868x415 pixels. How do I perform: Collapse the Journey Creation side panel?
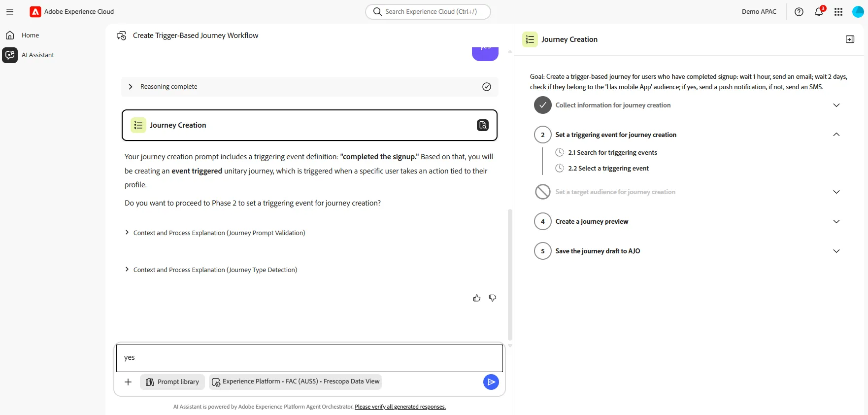coord(850,39)
